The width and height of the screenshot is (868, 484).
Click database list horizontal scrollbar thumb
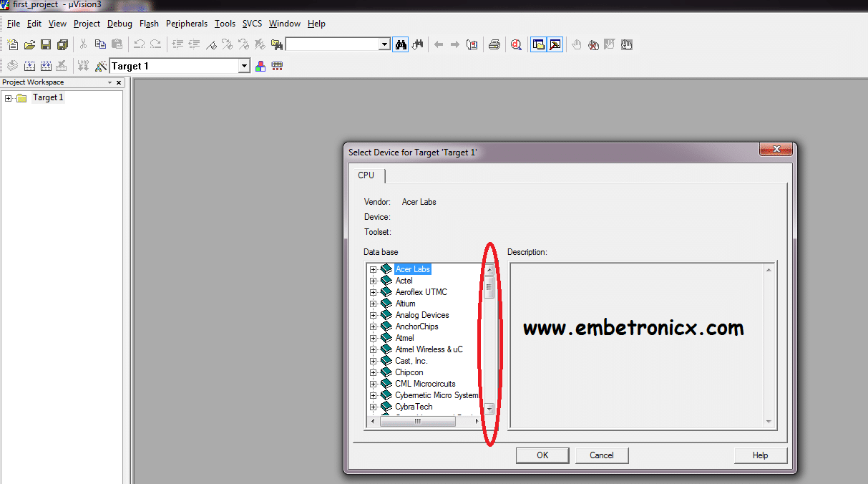tap(417, 421)
